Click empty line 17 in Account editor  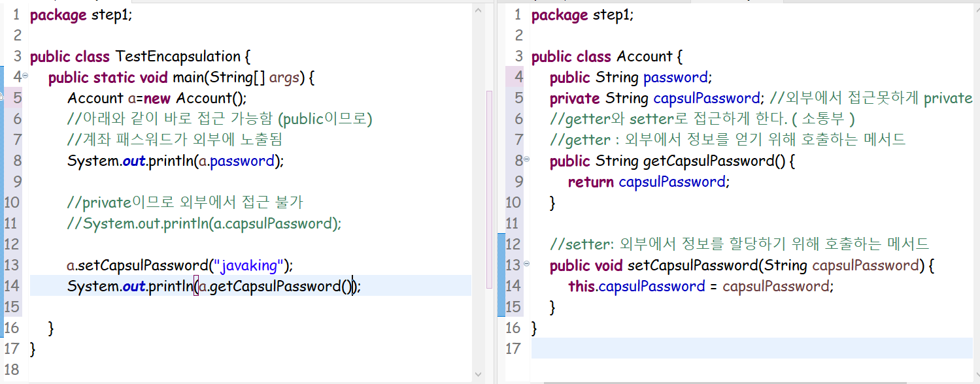click(x=752, y=348)
